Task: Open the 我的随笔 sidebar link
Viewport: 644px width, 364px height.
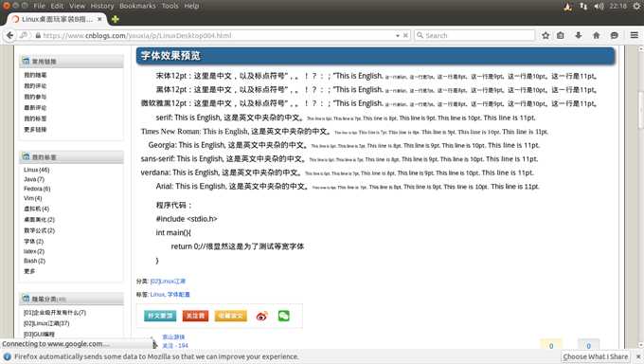Action: (x=35, y=75)
